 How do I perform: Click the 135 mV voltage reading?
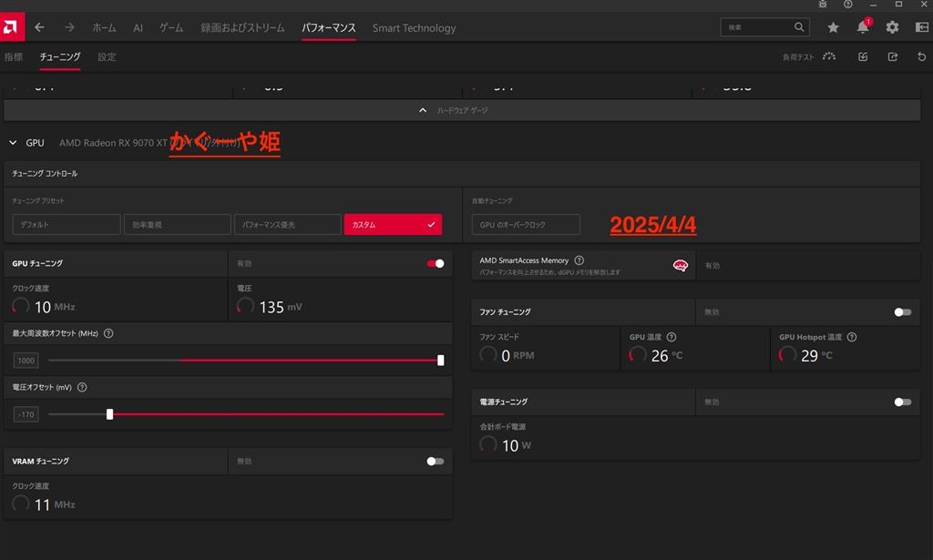(x=281, y=307)
